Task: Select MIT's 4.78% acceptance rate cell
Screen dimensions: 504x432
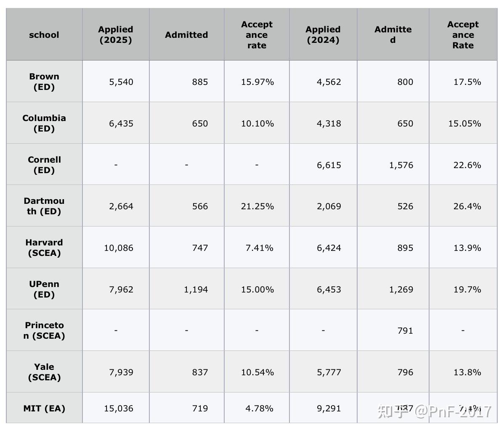Action: pos(259,408)
